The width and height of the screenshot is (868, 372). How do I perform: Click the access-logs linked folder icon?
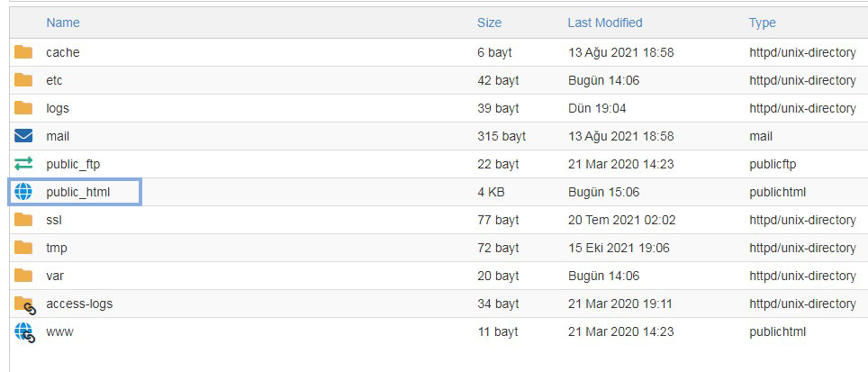(x=25, y=305)
